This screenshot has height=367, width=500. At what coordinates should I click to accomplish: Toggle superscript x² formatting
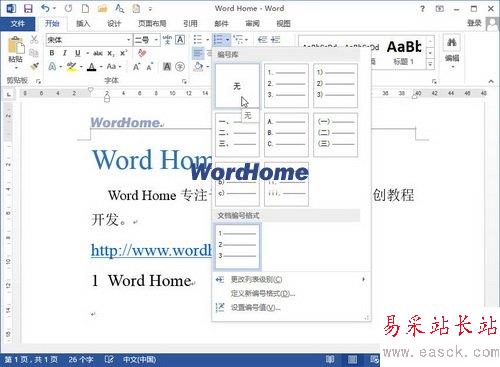[124, 53]
